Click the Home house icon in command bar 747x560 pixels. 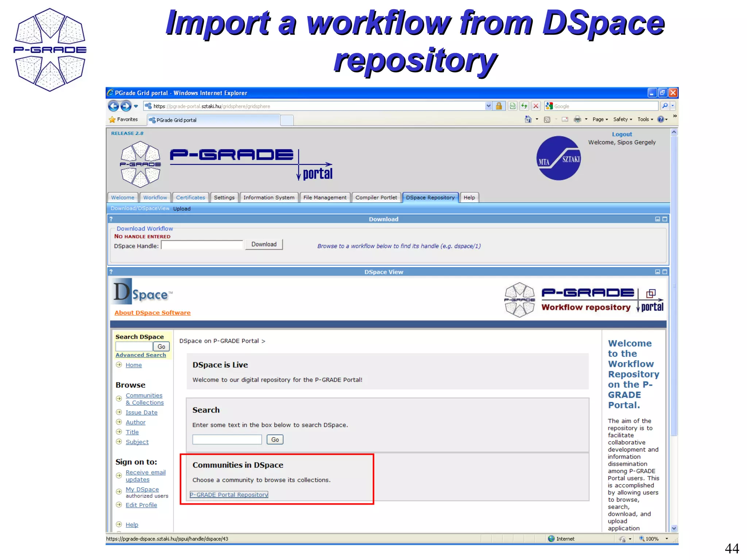pos(528,119)
